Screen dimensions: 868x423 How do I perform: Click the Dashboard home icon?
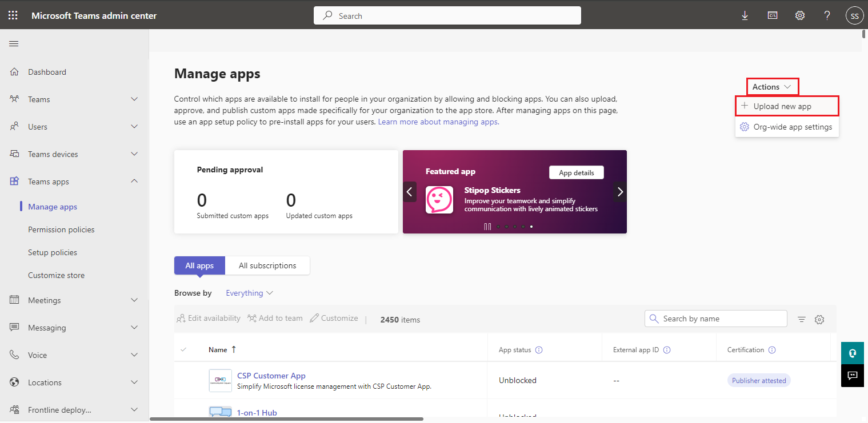pos(14,72)
